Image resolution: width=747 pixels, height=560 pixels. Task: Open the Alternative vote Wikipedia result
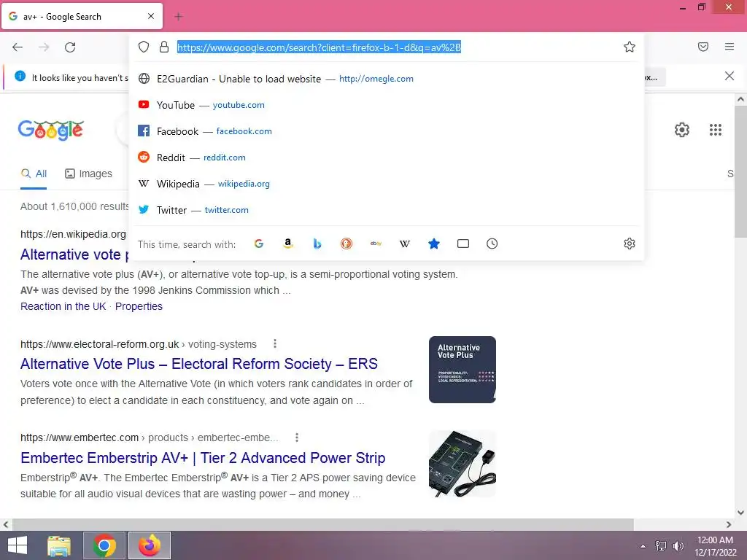click(74, 254)
